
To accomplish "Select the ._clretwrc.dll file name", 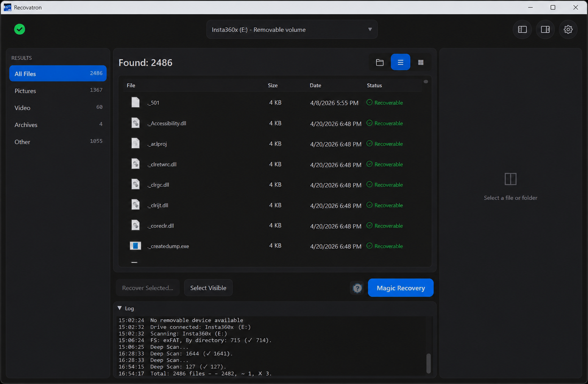I will 162,164.
